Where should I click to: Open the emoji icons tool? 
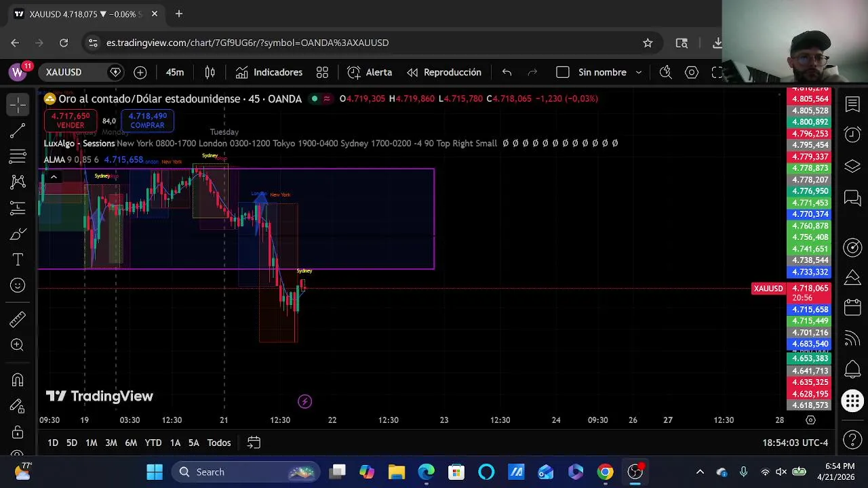(18, 286)
